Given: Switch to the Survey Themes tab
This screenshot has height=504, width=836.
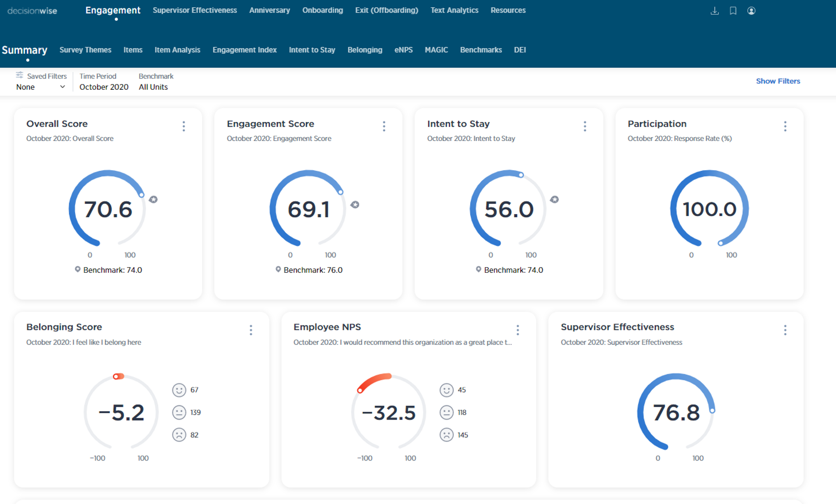Looking at the screenshot, I should click(85, 50).
